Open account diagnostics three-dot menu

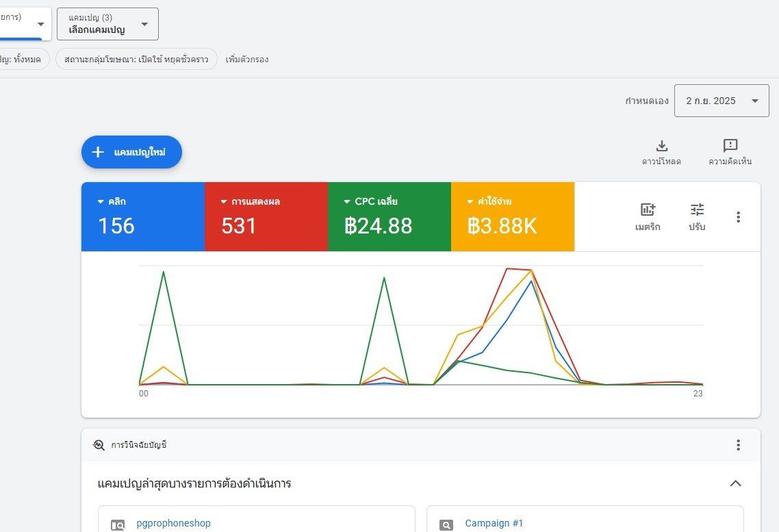point(738,444)
